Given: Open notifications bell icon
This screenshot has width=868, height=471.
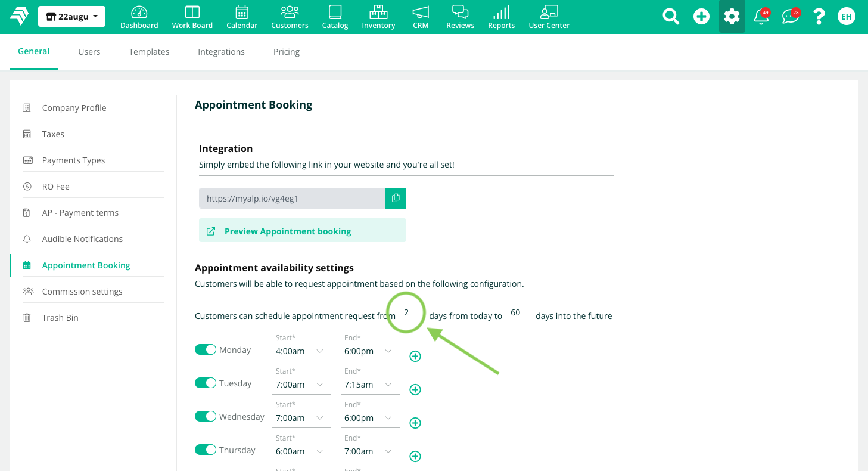Looking at the screenshot, I should 761,17.
